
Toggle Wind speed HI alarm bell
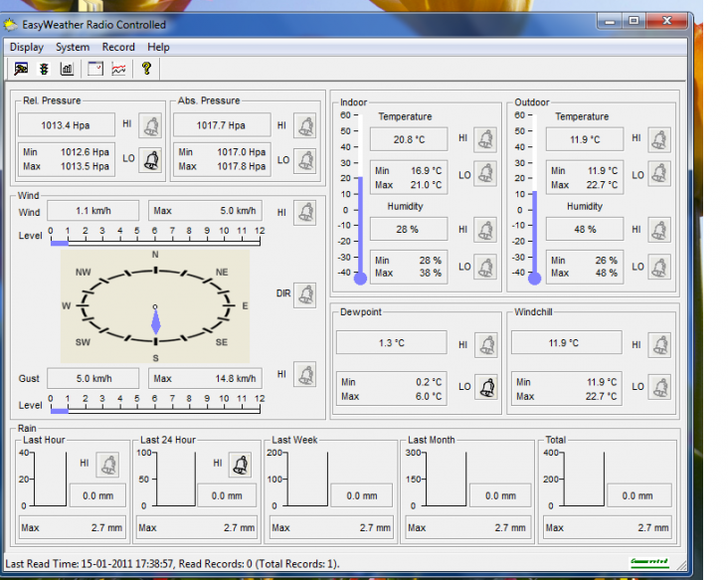coord(305,213)
